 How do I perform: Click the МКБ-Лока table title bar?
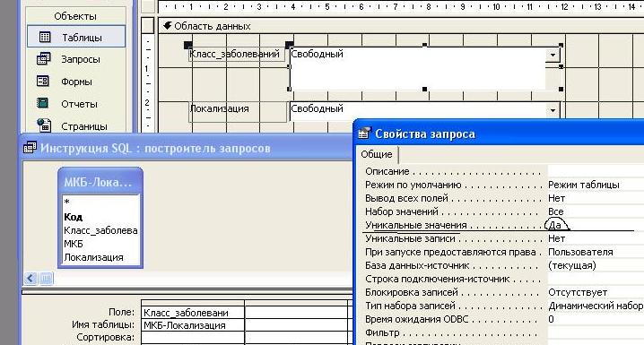(100, 182)
